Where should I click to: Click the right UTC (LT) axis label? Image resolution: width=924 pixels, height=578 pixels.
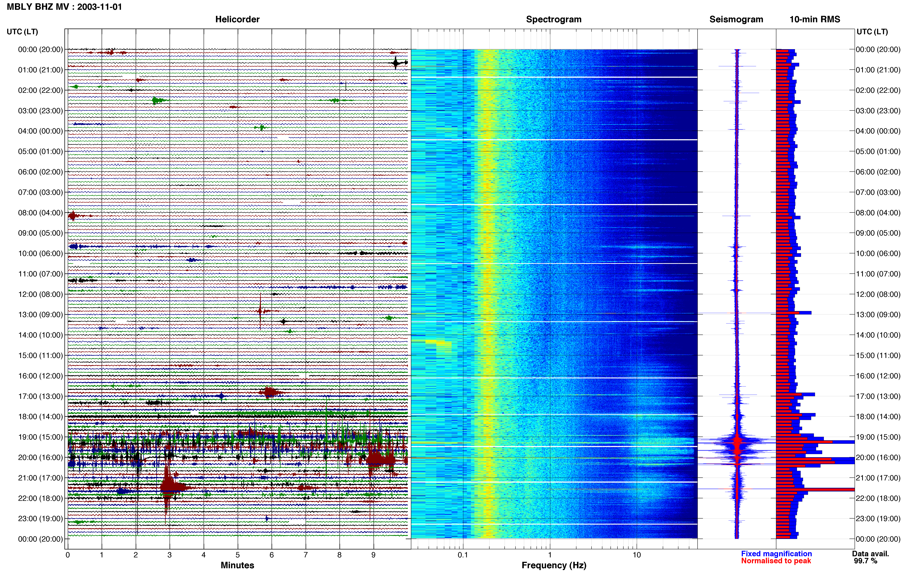pos(872,32)
